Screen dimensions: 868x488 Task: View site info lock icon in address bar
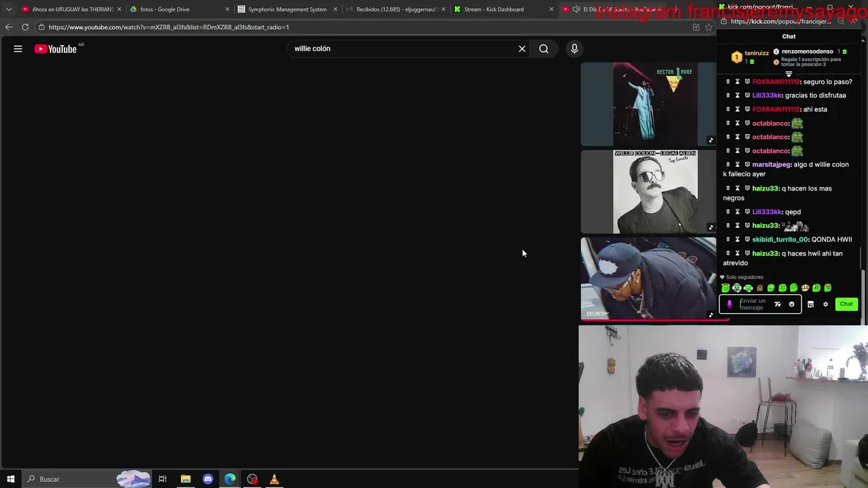pos(41,27)
